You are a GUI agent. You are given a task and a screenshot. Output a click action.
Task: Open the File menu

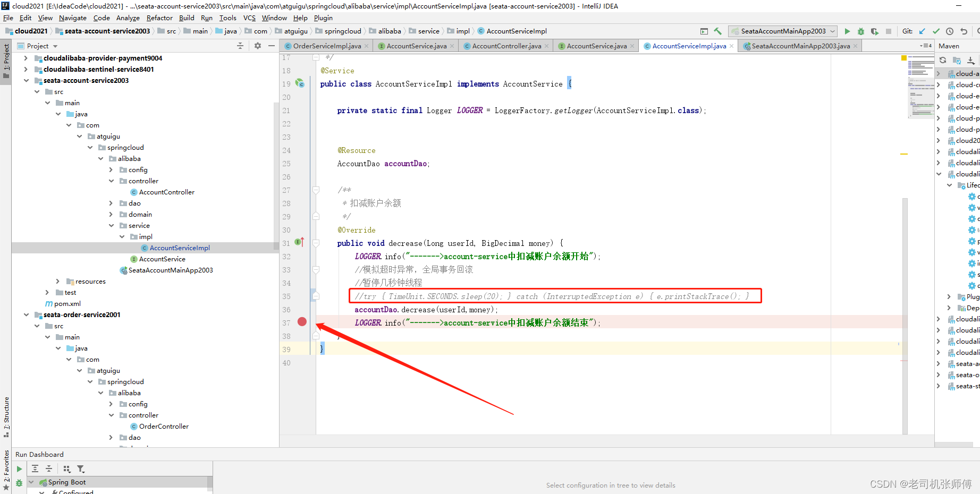point(8,18)
